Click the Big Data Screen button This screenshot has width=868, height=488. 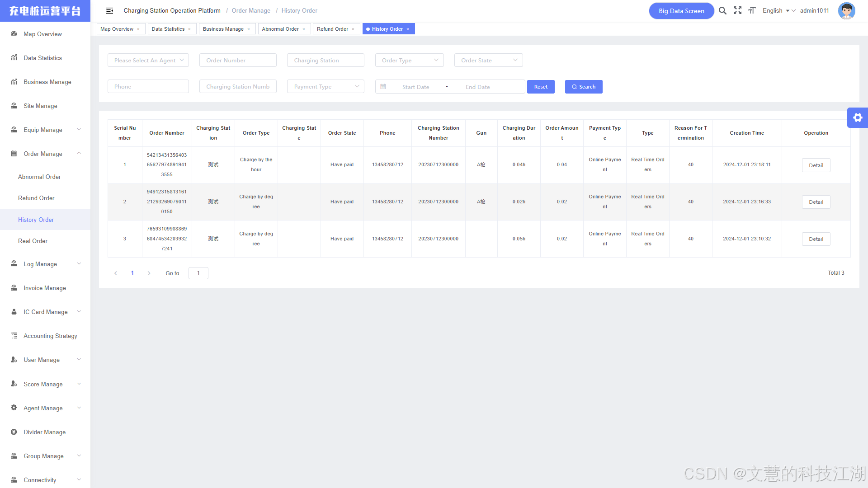click(681, 11)
